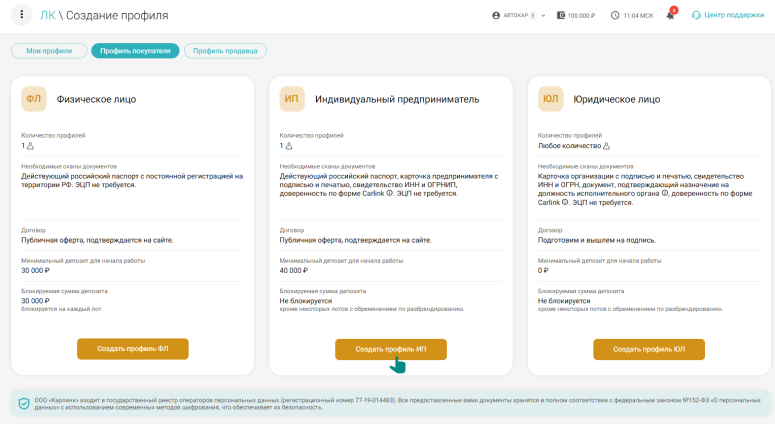Click the ЛК breadcrumb in the header
Image resolution: width=775 pixels, height=424 pixels.
click(47, 16)
